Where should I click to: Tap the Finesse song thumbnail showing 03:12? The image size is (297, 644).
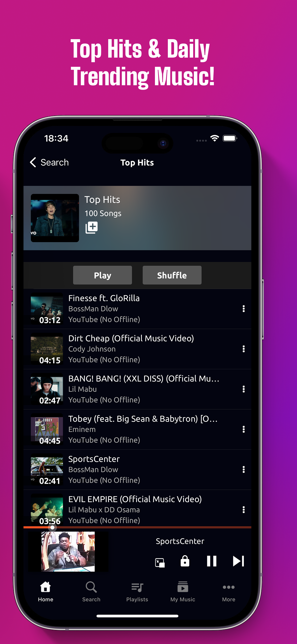47,309
